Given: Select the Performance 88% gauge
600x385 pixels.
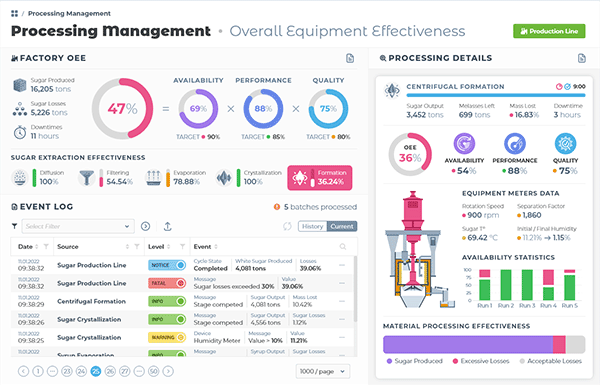Looking at the screenshot, I should pos(263,109).
